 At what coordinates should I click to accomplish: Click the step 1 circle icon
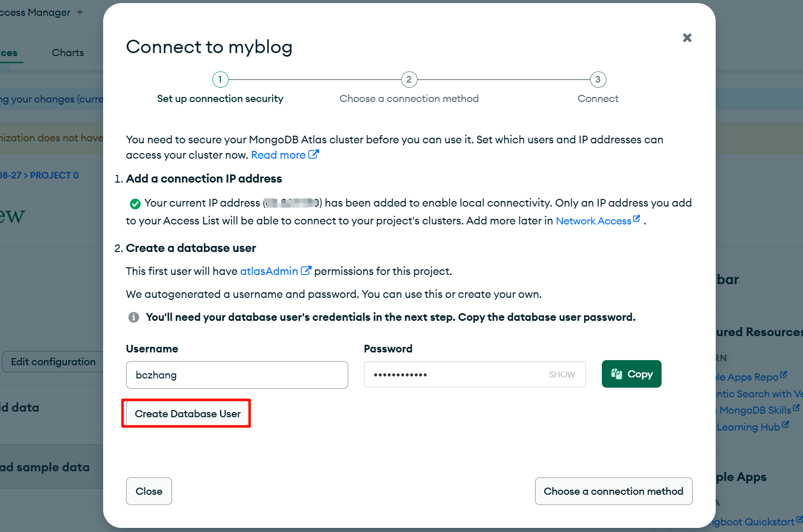tap(220, 80)
